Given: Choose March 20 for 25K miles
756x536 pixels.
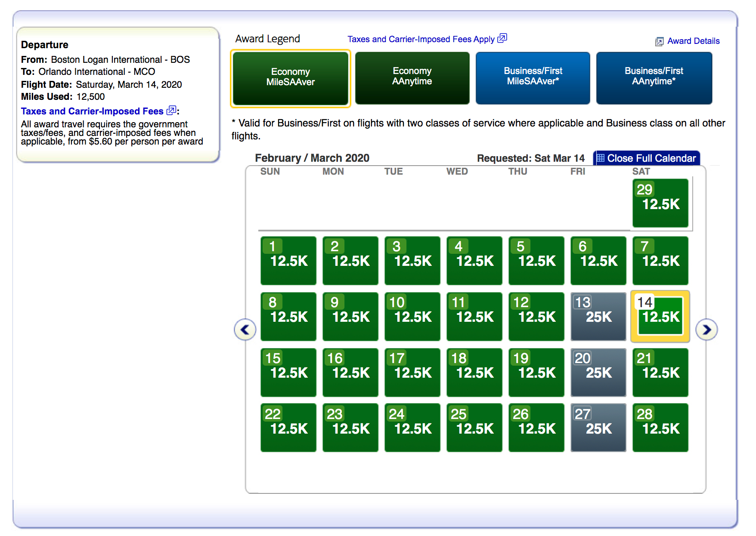Looking at the screenshot, I should (598, 373).
